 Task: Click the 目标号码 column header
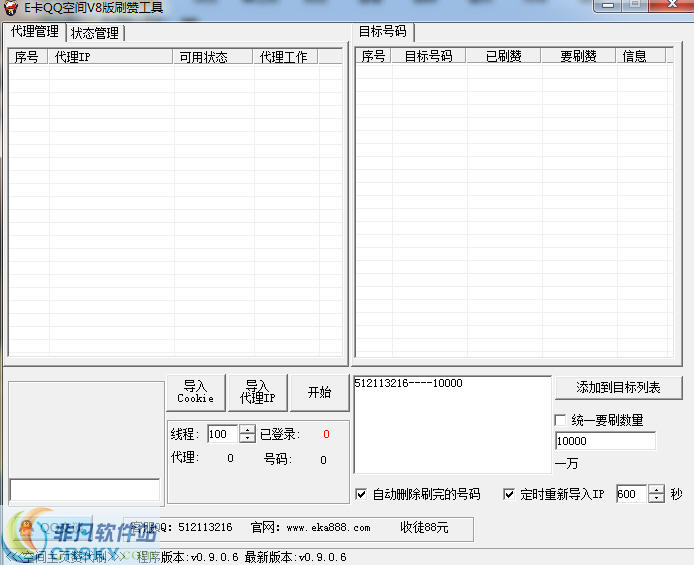coord(428,56)
